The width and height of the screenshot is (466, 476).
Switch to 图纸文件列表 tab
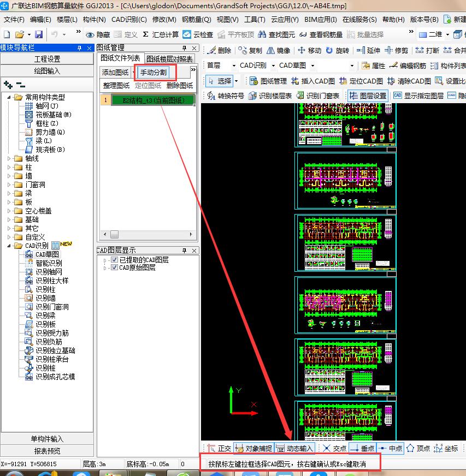coord(120,58)
